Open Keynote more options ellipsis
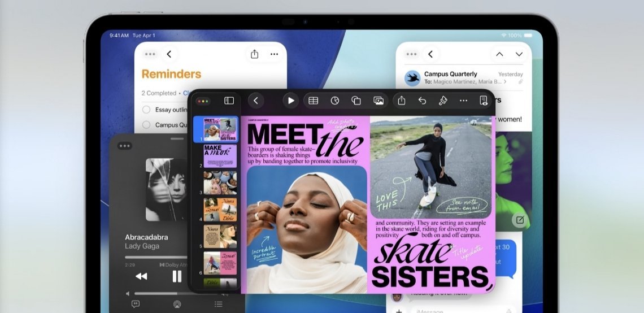This screenshot has height=313, width=644. pyautogui.click(x=463, y=101)
